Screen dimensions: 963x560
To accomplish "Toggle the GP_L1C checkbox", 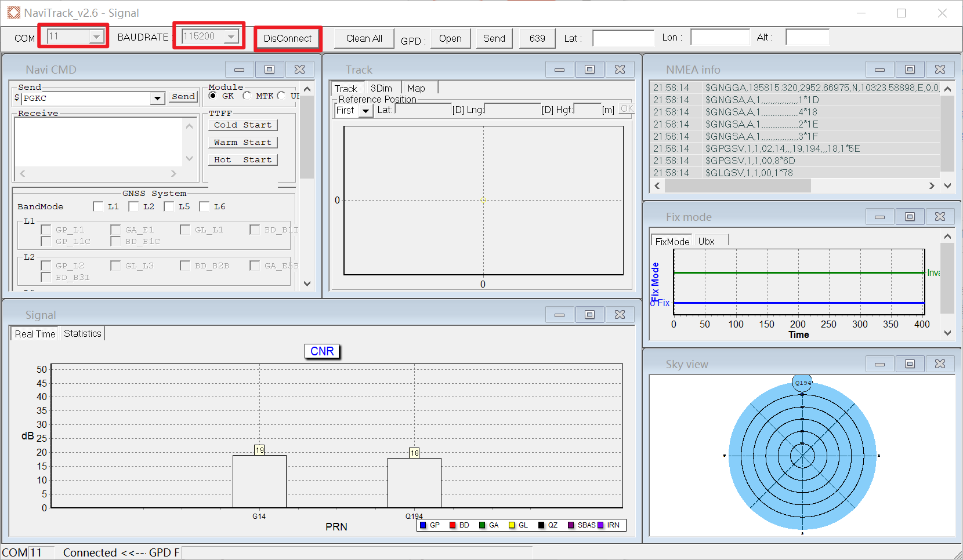I will [x=46, y=241].
